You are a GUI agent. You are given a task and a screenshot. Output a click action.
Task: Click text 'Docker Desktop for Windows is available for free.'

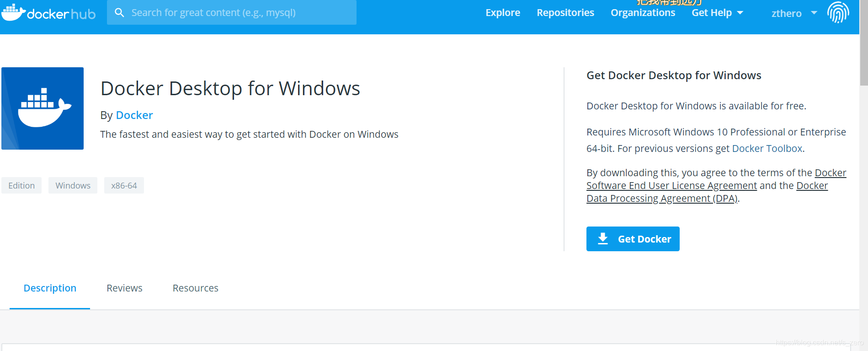(696, 106)
